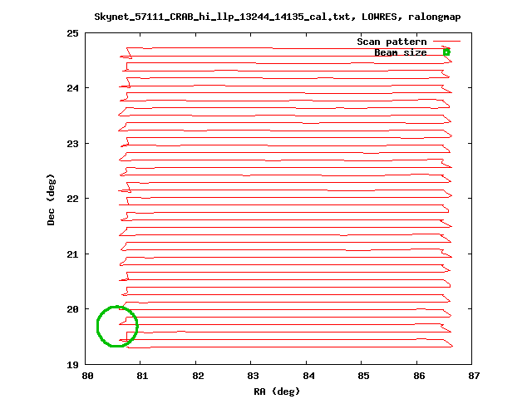This screenshot has height=399, width=532.
Task: Click the RA axis tick label 86
Action: [x=419, y=376]
